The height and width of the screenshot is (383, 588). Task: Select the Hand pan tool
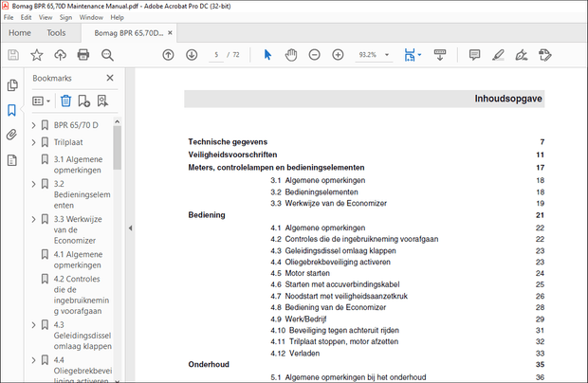click(291, 55)
